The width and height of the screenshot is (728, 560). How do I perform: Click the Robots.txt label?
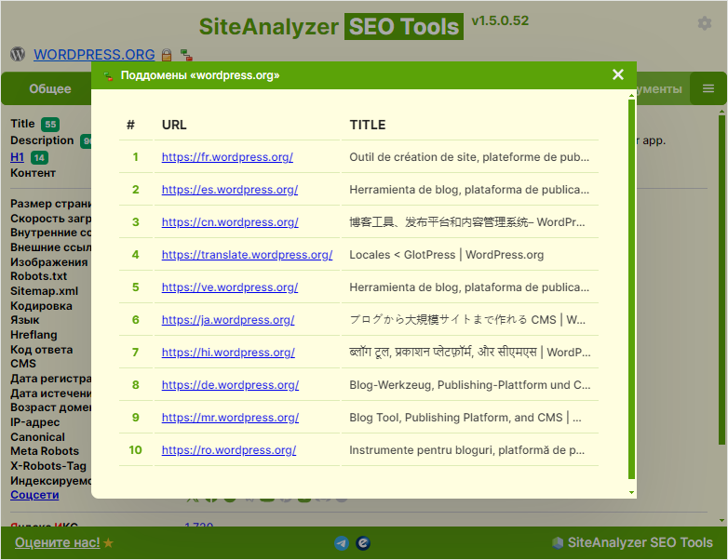click(38, 276)
